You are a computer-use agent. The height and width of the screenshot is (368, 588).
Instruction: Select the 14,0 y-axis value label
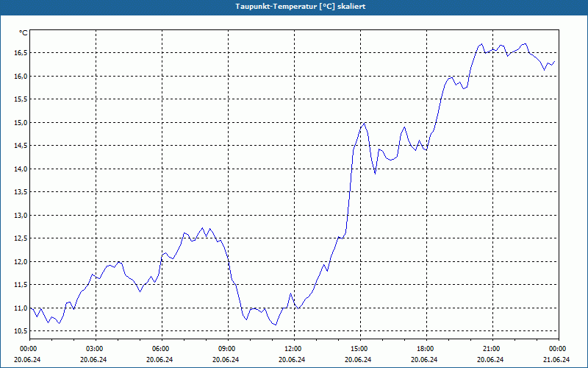(x=21, y=169)
